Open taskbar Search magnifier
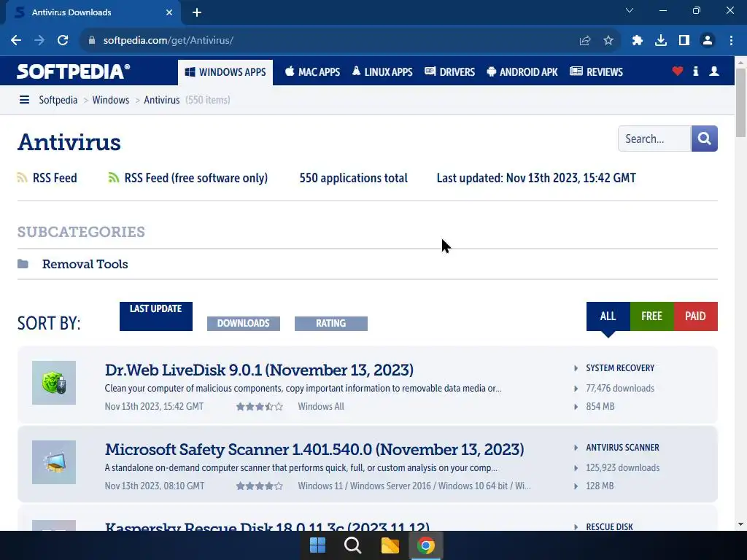747x560 pixels. [x=353, y=545]
